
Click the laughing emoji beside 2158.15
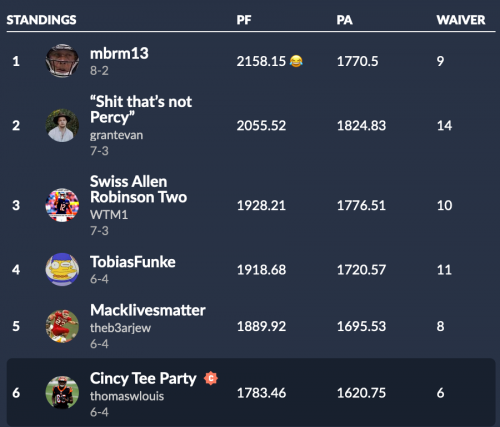tap(296, 61)
